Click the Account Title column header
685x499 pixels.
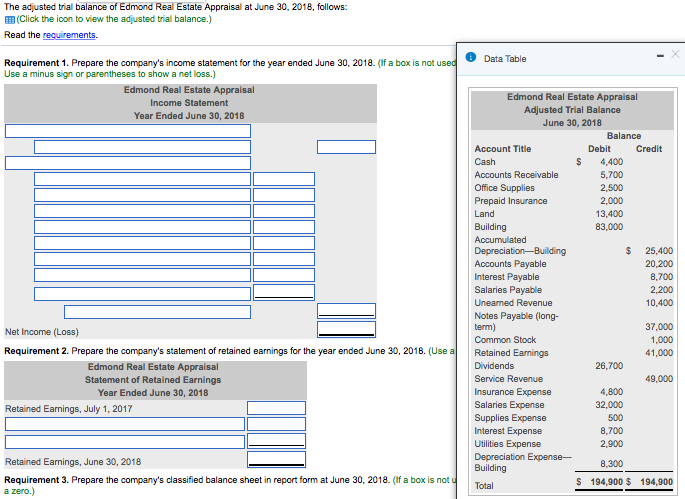click(503, 149)
